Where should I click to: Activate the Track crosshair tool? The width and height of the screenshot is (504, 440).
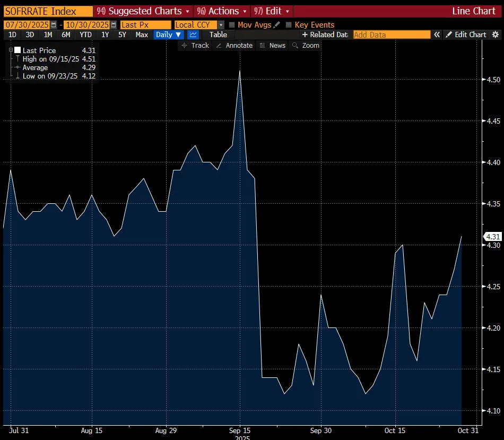click(x=195, y=46)
